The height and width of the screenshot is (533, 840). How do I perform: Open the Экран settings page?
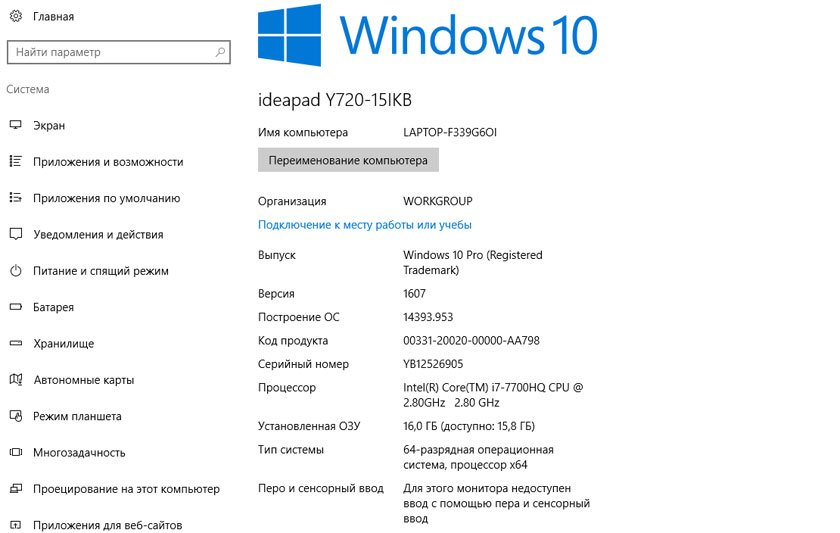click(49, 125)
